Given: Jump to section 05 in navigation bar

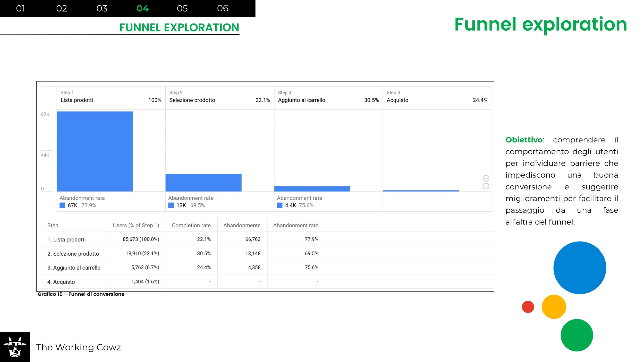Looking at the screenshot, I should click(182, 8).
